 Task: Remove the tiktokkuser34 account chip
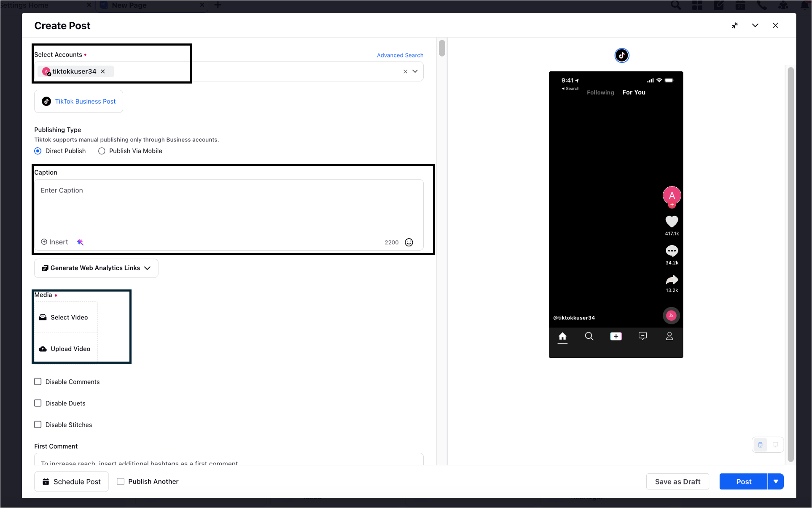click(x=103, y=71)
